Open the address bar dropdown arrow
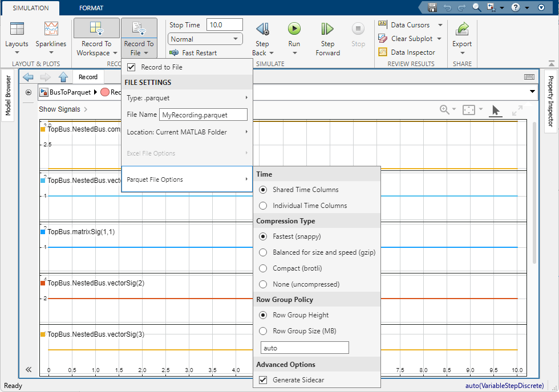The width and height of the screenshot is (559, 392). 532,92
